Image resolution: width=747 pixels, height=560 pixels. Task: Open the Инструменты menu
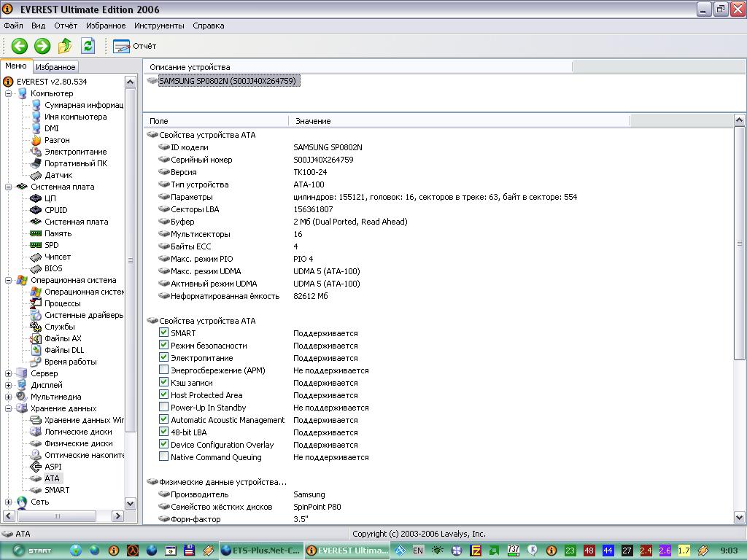159,26
